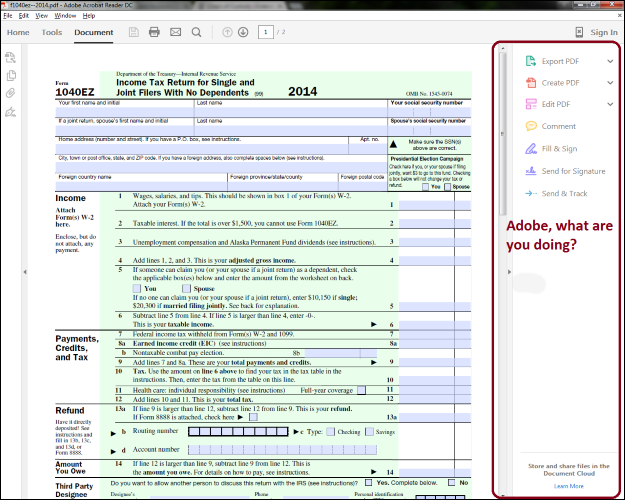Image resolution: width=625 pixels, height=500 pixels.
Task: Expand the Create PDF options
Action: tap(610, 83)
